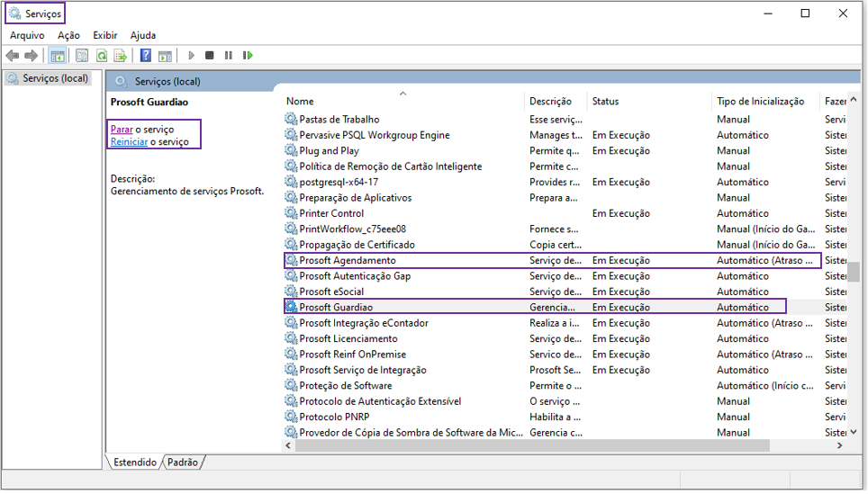Open the Exibir menu
This screenshot has height=494, width=868.
tap(105, 35)
